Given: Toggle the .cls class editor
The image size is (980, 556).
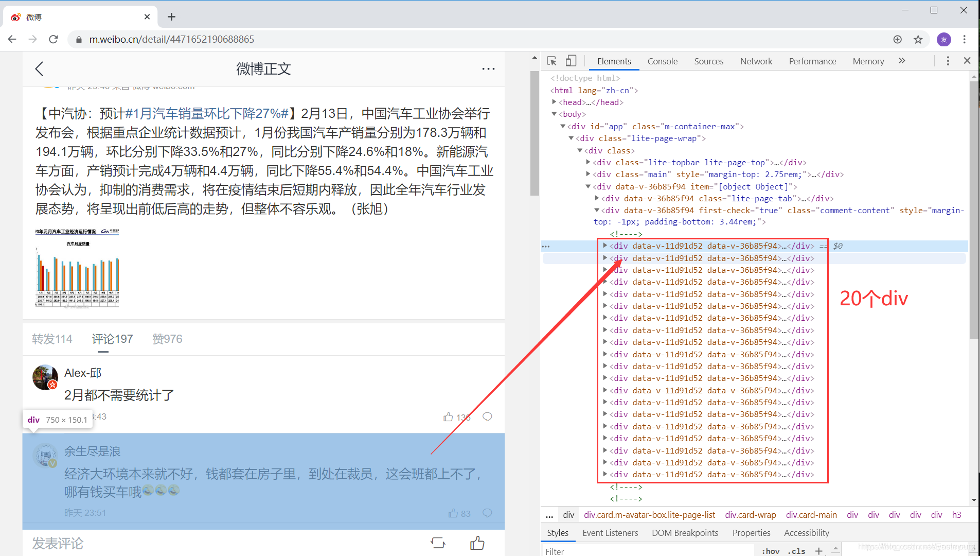Looking at the screenshot, I should [x=797, y=551].
